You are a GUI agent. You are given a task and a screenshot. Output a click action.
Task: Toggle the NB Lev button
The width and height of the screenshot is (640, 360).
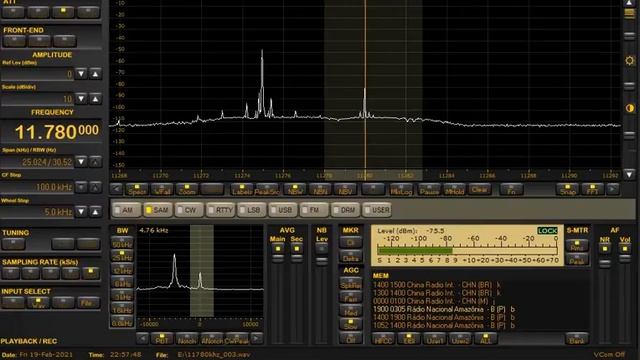322,249
